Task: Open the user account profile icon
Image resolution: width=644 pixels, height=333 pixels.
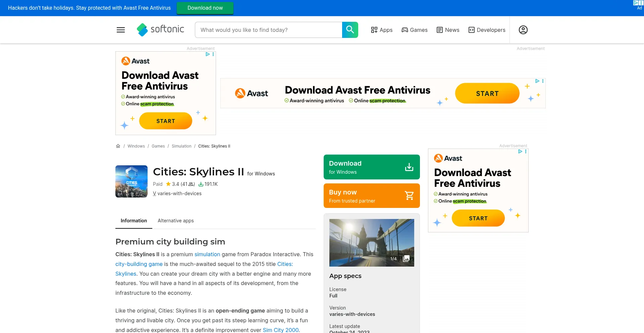Action: [x=523, y=30]
